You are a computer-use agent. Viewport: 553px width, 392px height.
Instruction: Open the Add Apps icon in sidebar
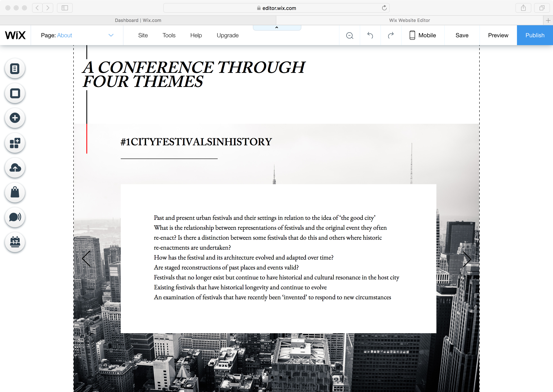(15, 143)
